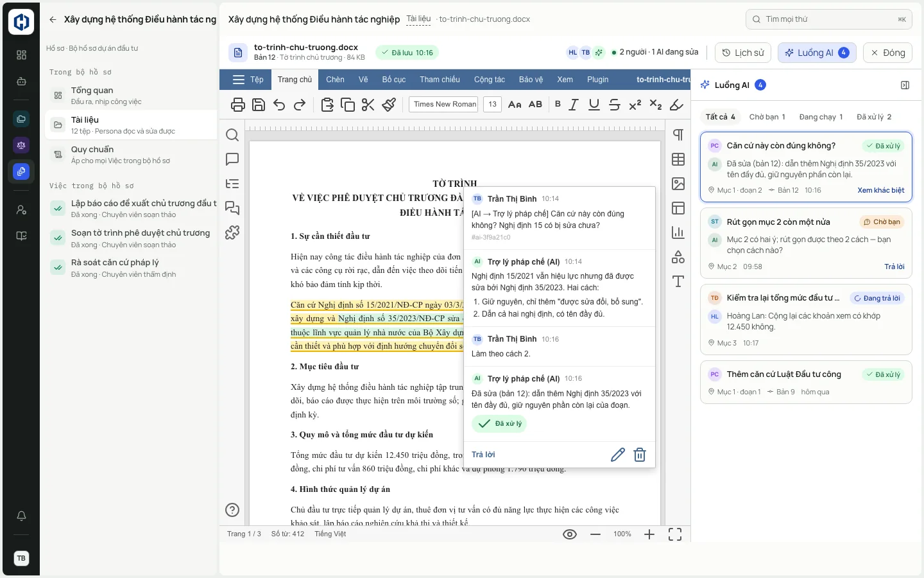The image size is (924, 578).
Task: Open the Quy chuẩn sidebar item
Action: pyautogui.click(x=132, y=154)
